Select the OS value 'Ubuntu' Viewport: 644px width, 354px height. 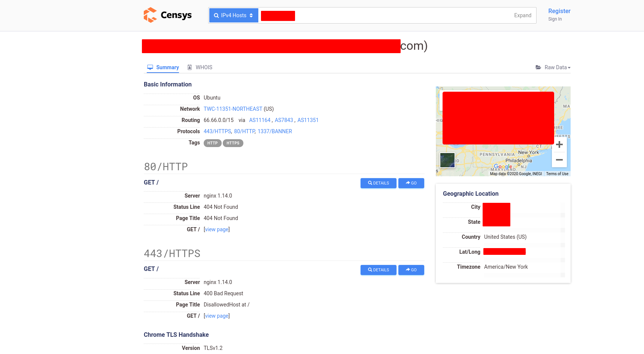[x=212, y=98]
